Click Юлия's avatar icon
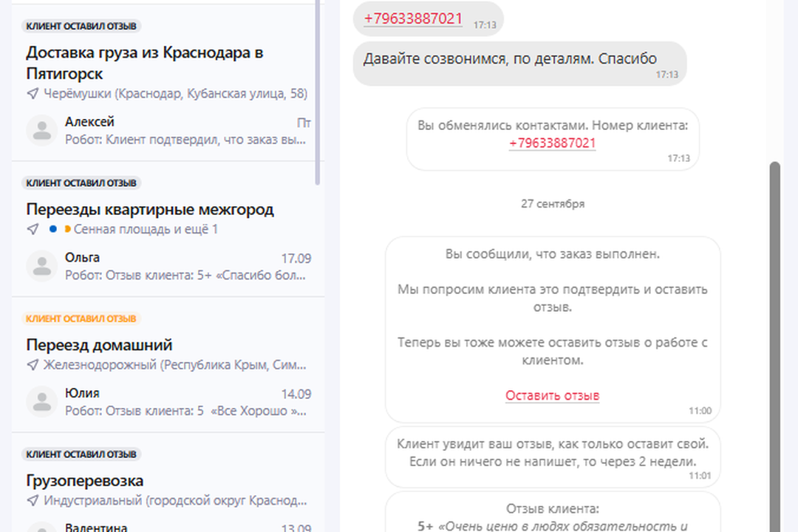 pyautogui.click(x=42, y=401)
